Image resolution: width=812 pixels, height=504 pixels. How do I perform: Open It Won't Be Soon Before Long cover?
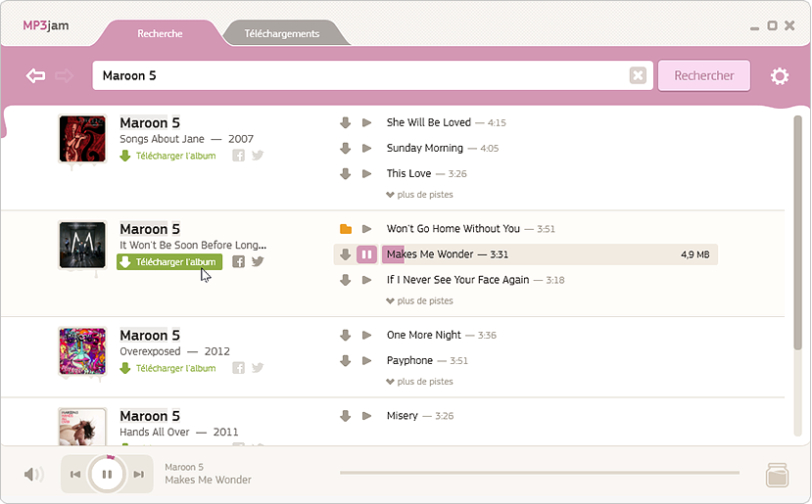point(82,246)
